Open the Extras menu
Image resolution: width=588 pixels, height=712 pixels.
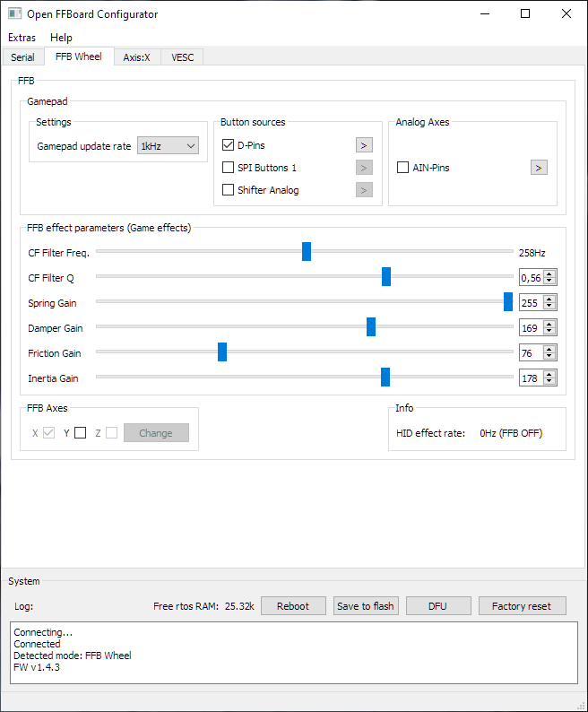tap(22, 38)
